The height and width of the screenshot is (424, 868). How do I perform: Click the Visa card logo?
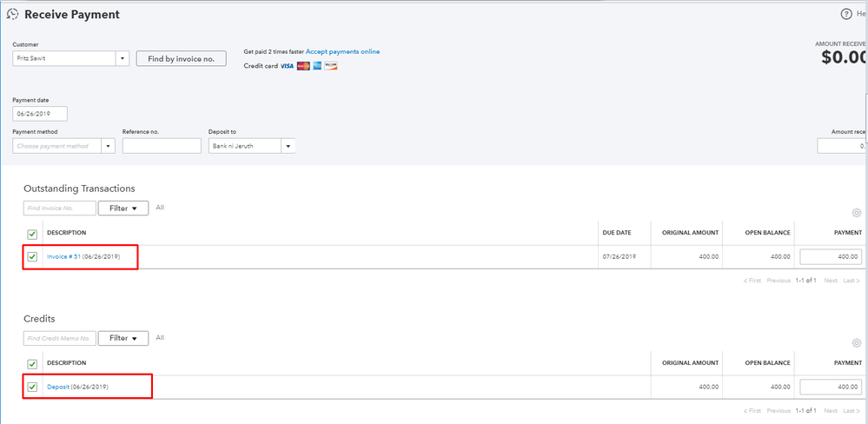pyautogui.click(x=287, y=66)
